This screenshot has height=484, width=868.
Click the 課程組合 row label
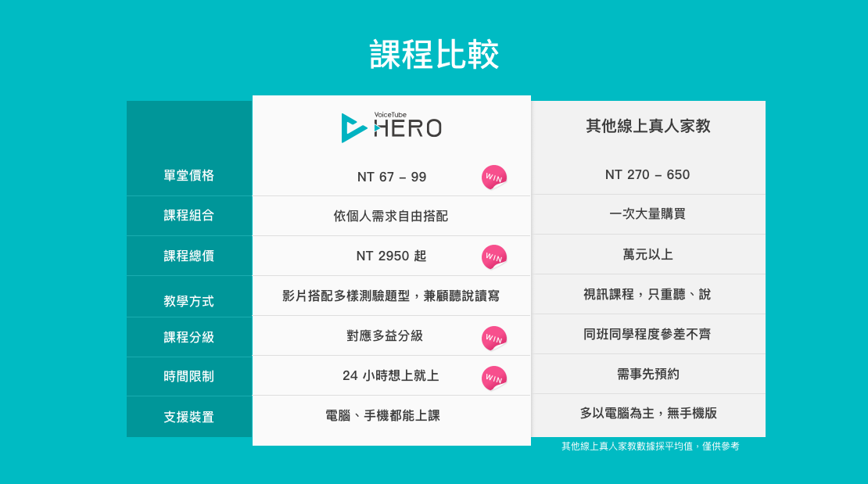188,216
